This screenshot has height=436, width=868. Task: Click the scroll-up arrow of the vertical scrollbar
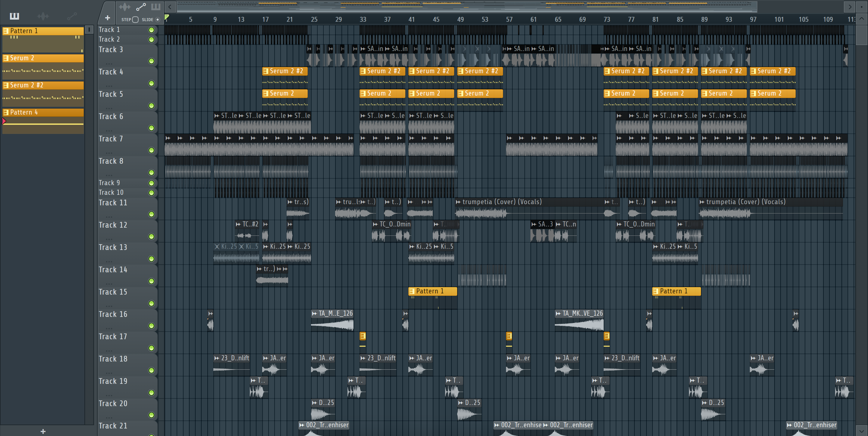[x=861, y=19]
